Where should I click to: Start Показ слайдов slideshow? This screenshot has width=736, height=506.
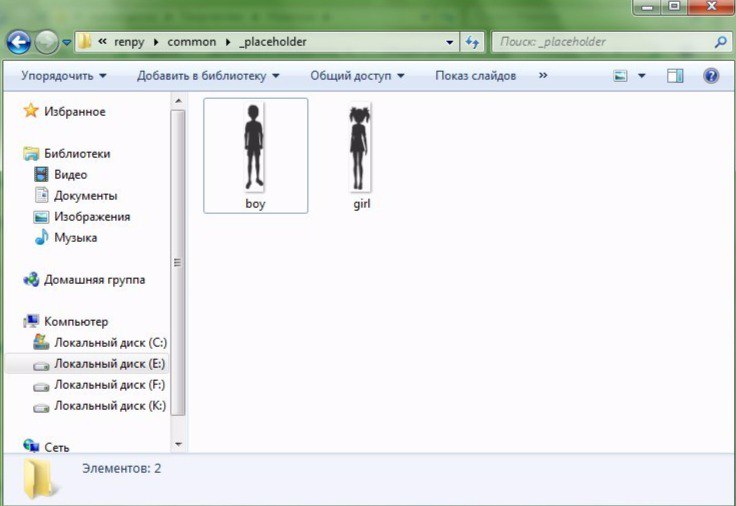475,76
